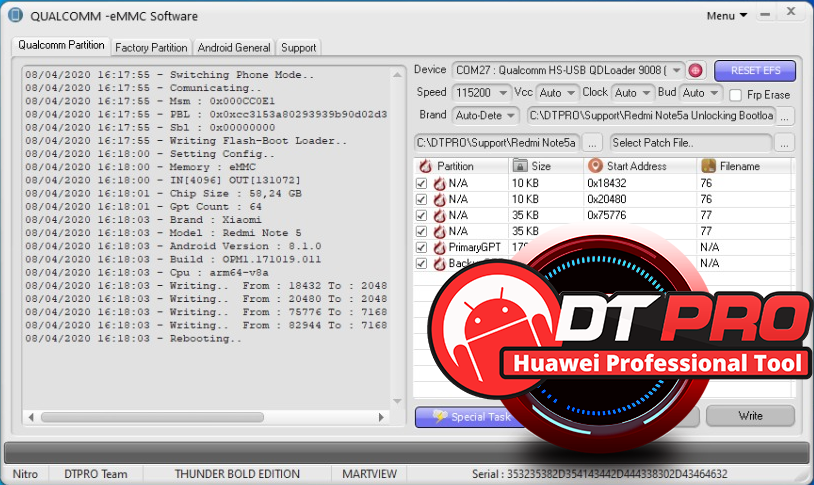The width and height of the screenshot is (814, 485).
Task: Click the Size column disk icon
Action: (x=520, y=166)
